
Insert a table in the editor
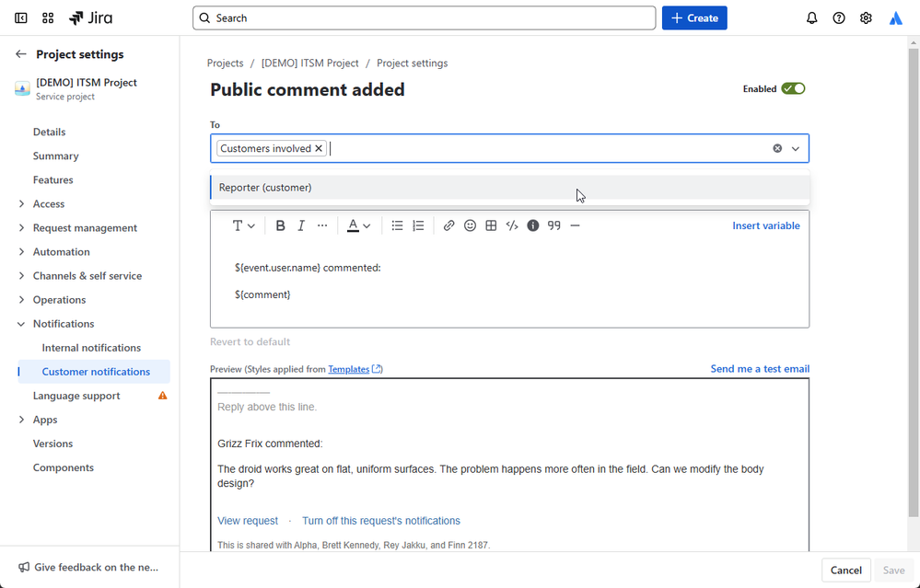(491, 225)
